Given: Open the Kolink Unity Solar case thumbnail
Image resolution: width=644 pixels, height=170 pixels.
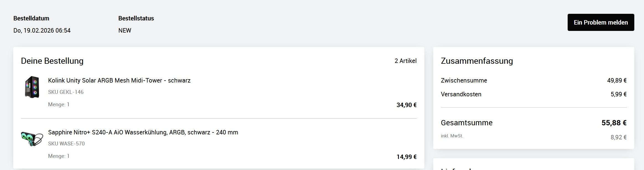Looking at the screenshot, I should point(32,87).
